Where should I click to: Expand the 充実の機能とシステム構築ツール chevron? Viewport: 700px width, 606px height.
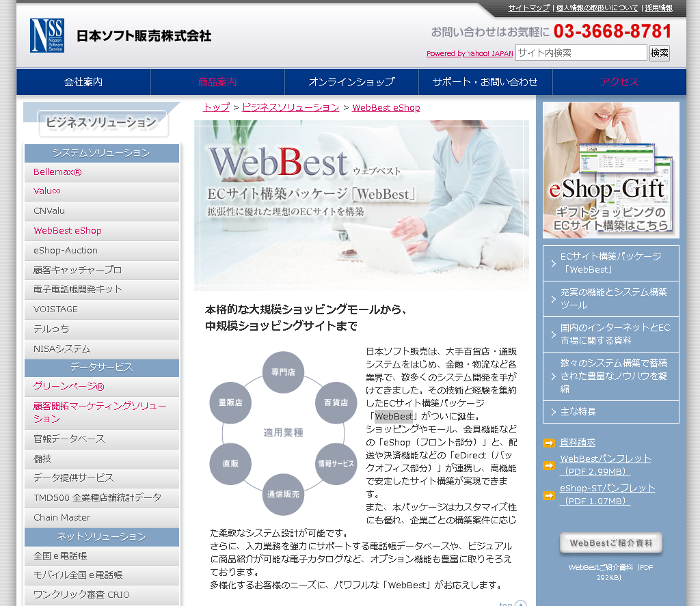coord(554,299)
